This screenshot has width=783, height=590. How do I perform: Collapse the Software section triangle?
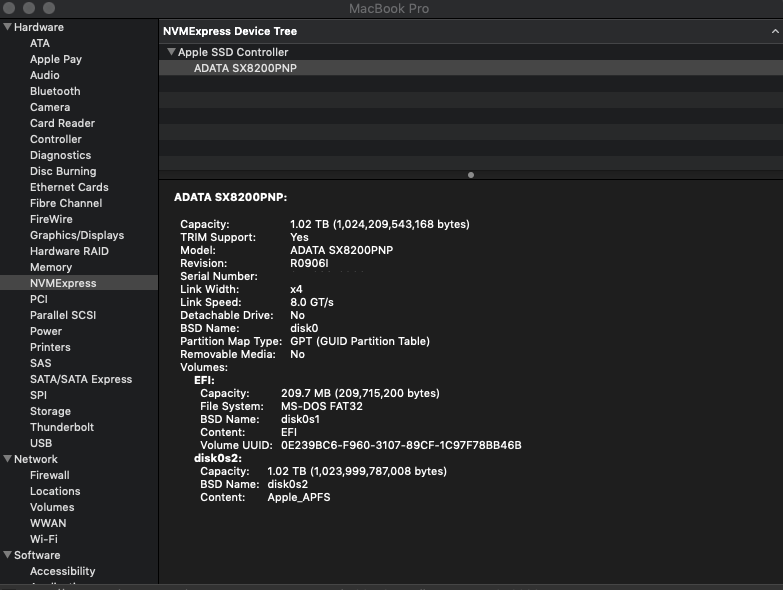click(7, 555)
